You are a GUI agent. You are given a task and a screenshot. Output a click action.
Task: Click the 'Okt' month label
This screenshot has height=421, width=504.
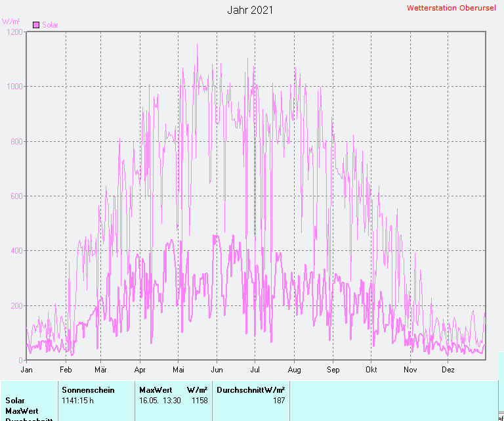pos(371,370)
